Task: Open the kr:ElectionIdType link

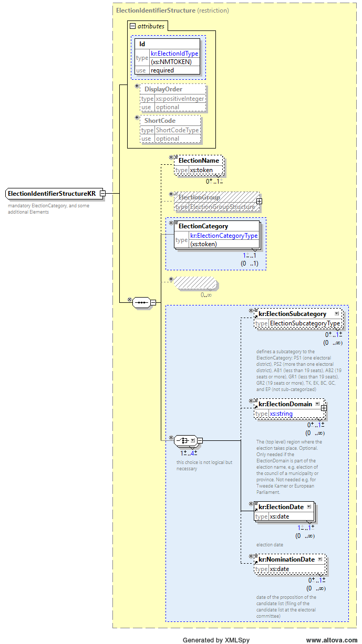Action: pyautogui.click(x=174, y=54)
